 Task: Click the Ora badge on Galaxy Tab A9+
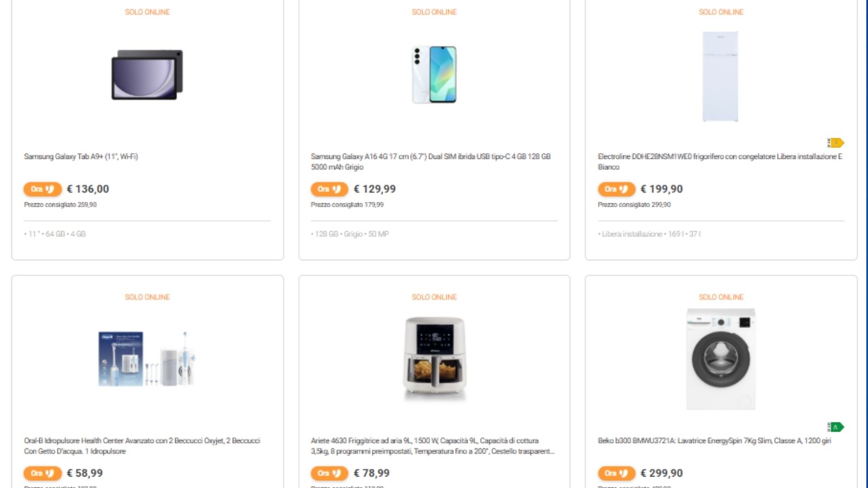[42, 189]
